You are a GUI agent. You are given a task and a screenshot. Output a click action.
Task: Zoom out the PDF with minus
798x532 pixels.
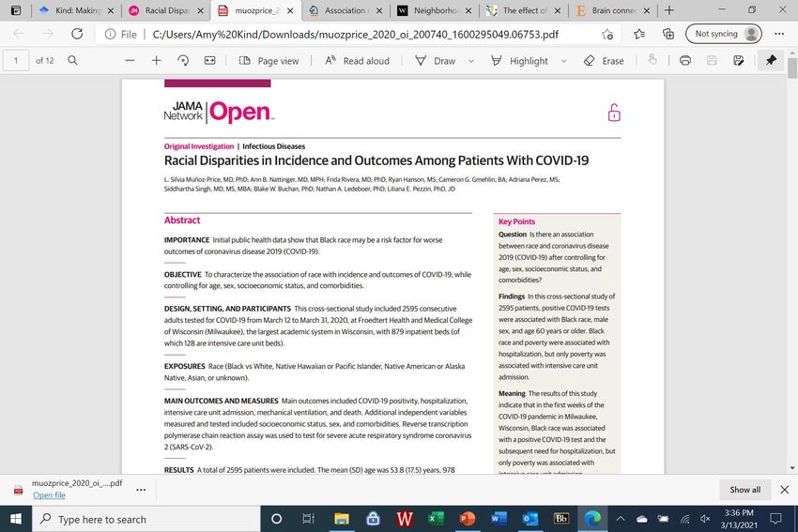(x=130, y=61)
